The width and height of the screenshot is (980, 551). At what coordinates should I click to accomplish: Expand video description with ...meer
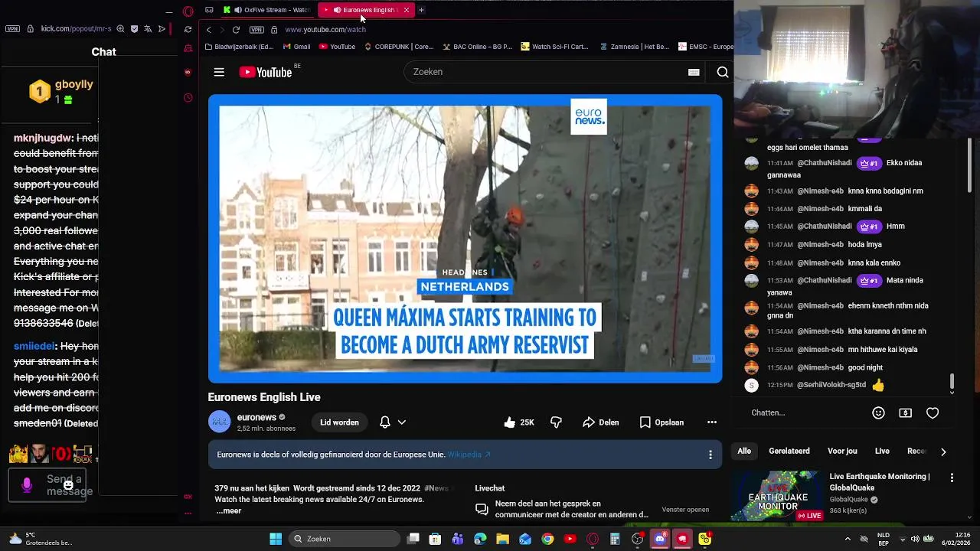228,511
